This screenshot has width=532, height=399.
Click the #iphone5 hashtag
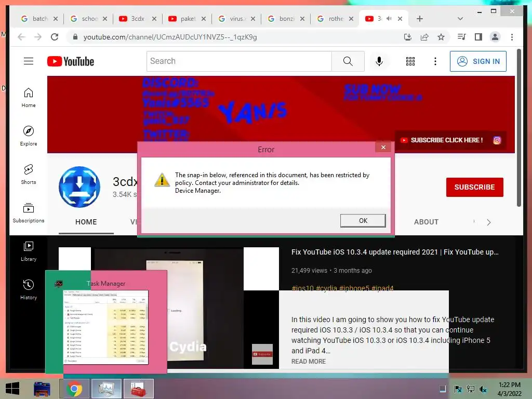tap(354, 288)
